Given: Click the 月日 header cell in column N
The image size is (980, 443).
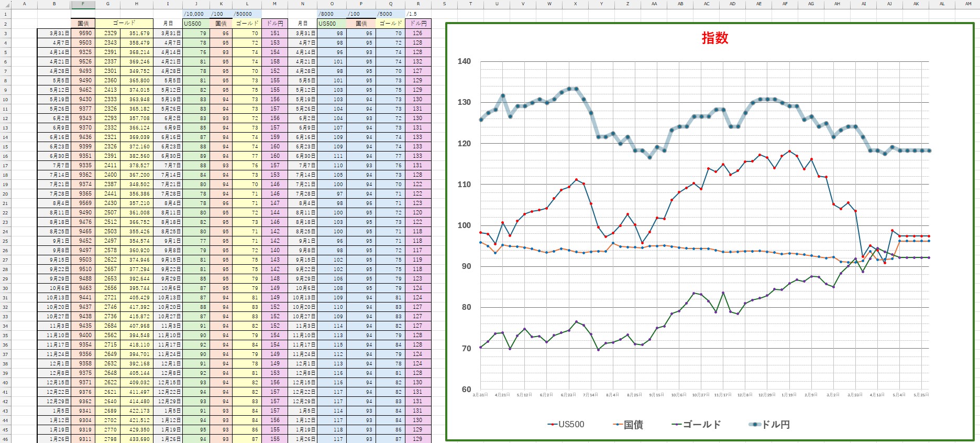Looking at the screenshot, I should (303, 24).
